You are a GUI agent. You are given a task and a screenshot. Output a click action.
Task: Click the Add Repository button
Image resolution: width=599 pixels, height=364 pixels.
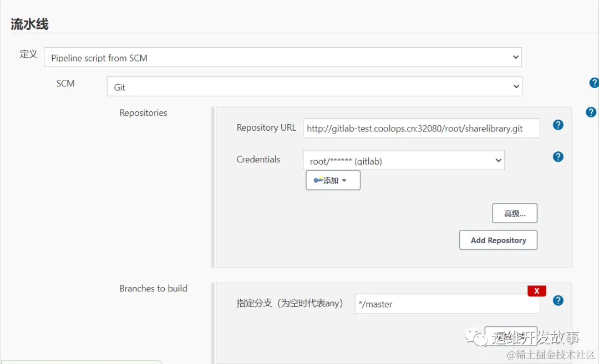coord(498,240)
